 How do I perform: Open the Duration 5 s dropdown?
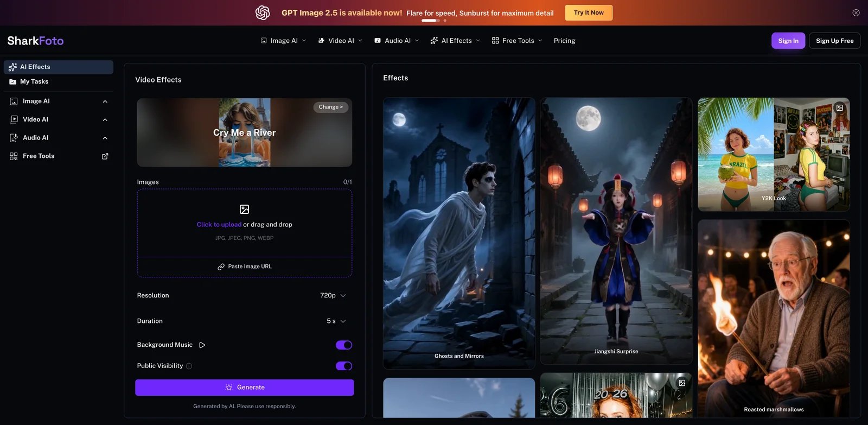[336, 321]
